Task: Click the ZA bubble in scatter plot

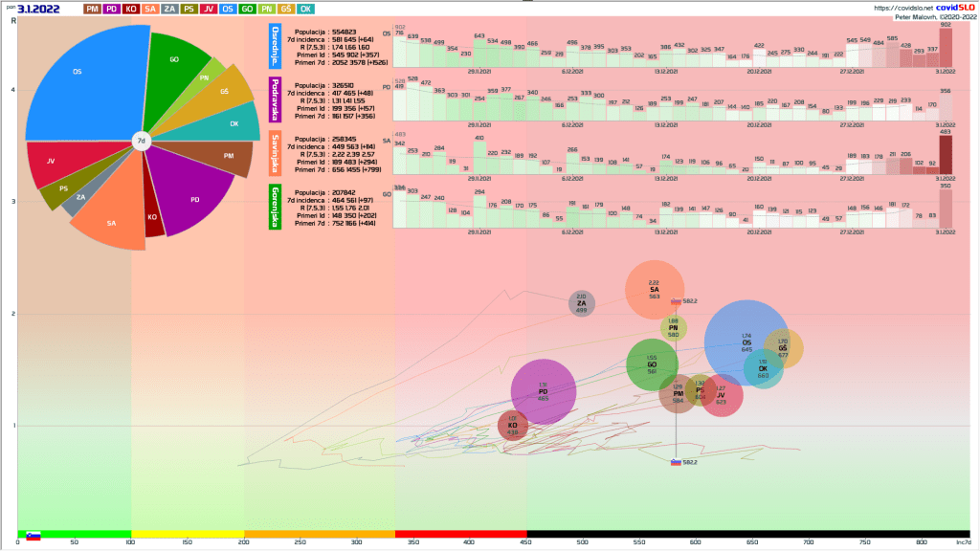Action: point(582,303)
